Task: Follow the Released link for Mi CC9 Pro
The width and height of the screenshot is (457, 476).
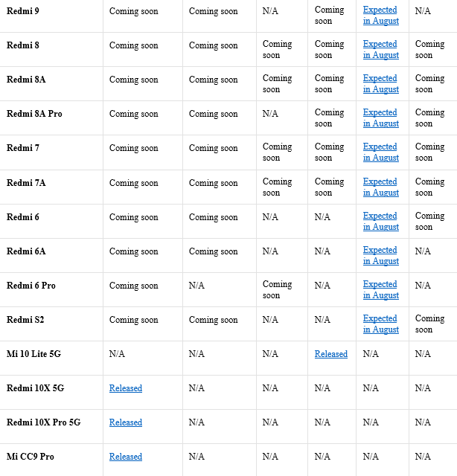Action: 125,457
